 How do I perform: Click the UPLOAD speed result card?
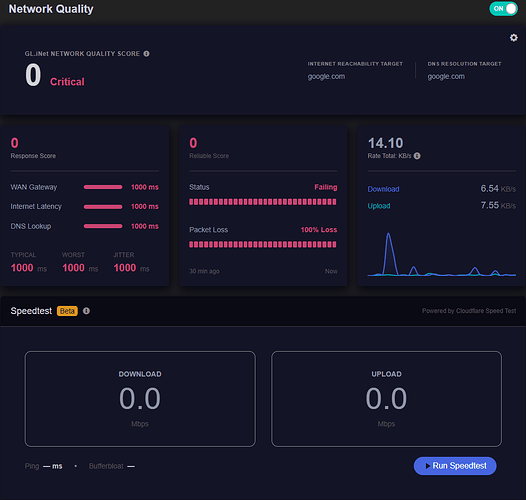[x=386, y=399]
